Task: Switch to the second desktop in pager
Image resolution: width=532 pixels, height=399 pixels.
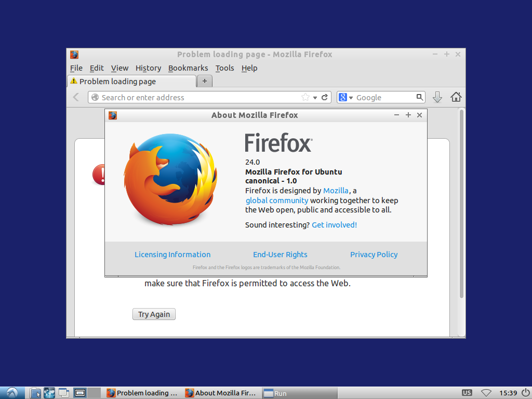Action: coord(94,393)
